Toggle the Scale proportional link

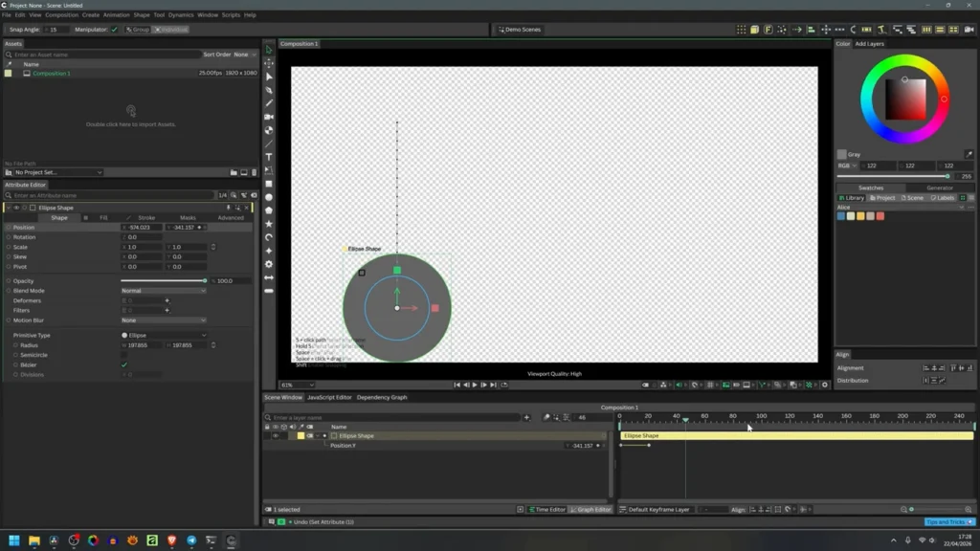213,247
